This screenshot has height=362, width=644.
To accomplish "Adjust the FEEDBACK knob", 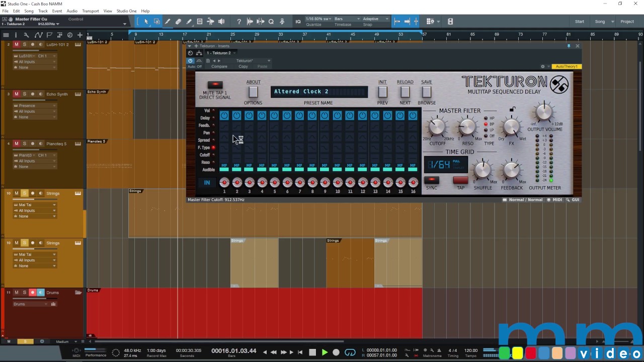I will [x=512, y=170].
